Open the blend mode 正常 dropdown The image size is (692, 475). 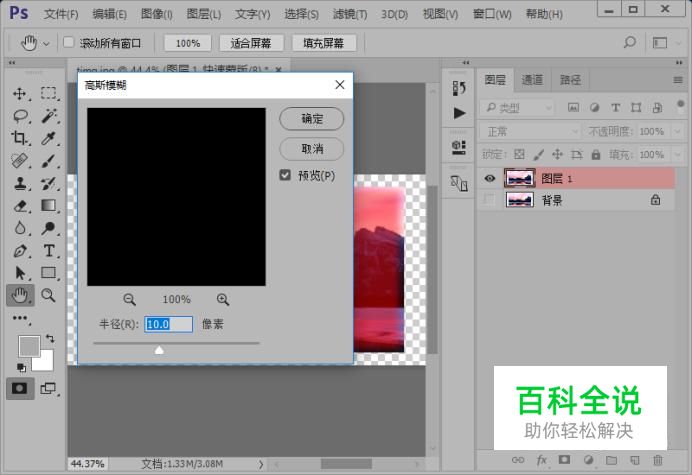(530, 132)
